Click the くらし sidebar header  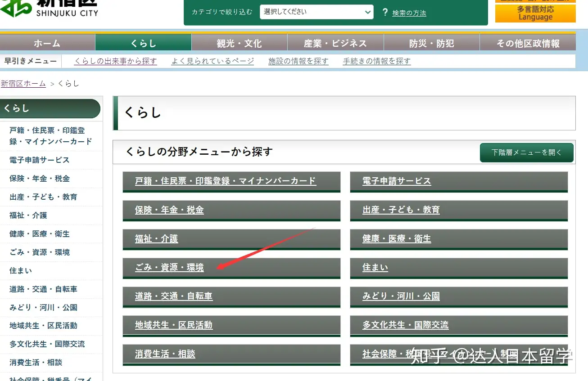(x=50, y=108)
